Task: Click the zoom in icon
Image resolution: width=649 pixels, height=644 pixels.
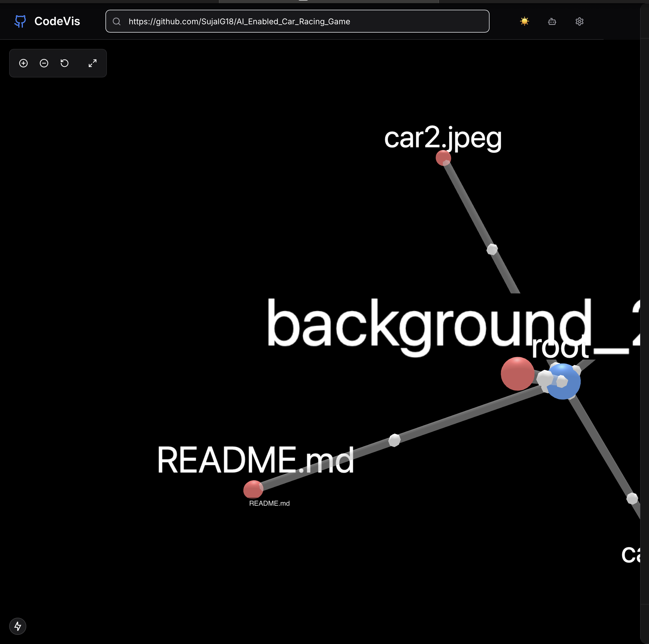Action: click(23, 63)
